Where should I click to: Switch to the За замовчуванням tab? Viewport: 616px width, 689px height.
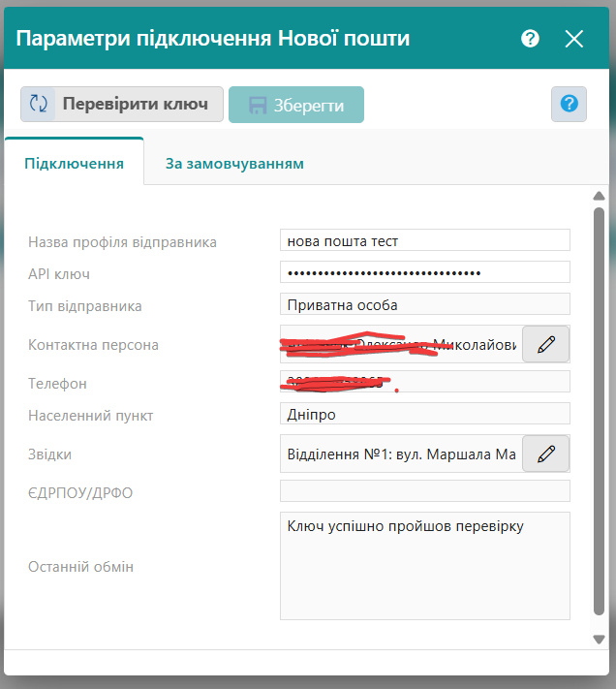234,164
